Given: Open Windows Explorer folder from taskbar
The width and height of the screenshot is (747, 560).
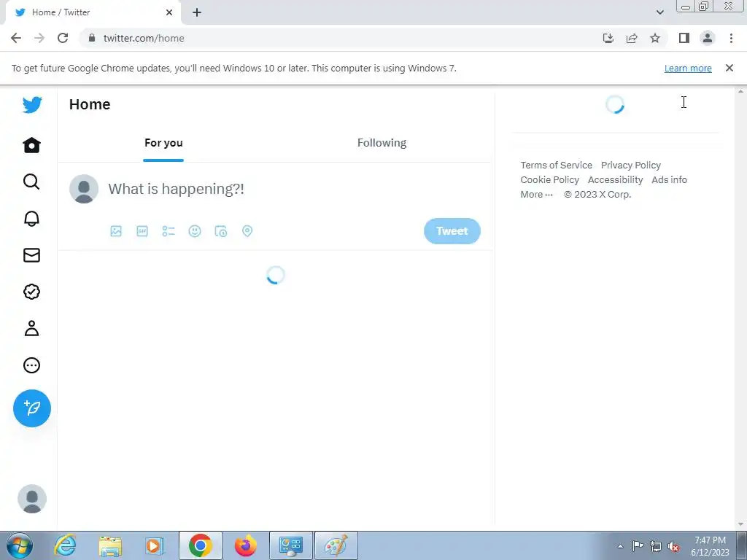Looking at the screenshot, I should 110,545.
